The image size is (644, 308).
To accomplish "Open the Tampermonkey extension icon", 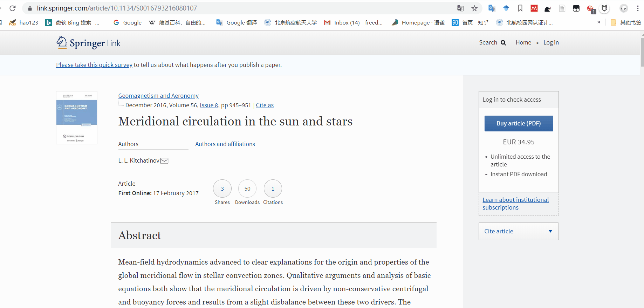I will click(576, 8).
